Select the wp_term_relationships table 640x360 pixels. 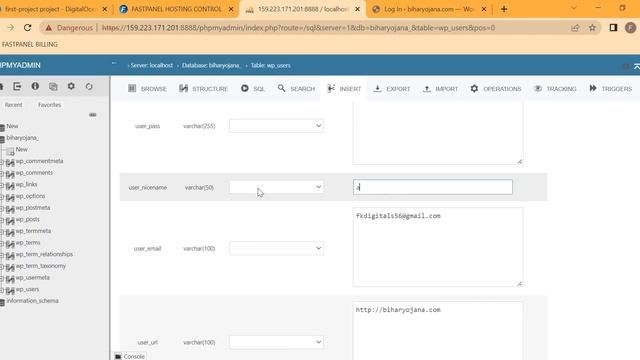click(44, 254)
